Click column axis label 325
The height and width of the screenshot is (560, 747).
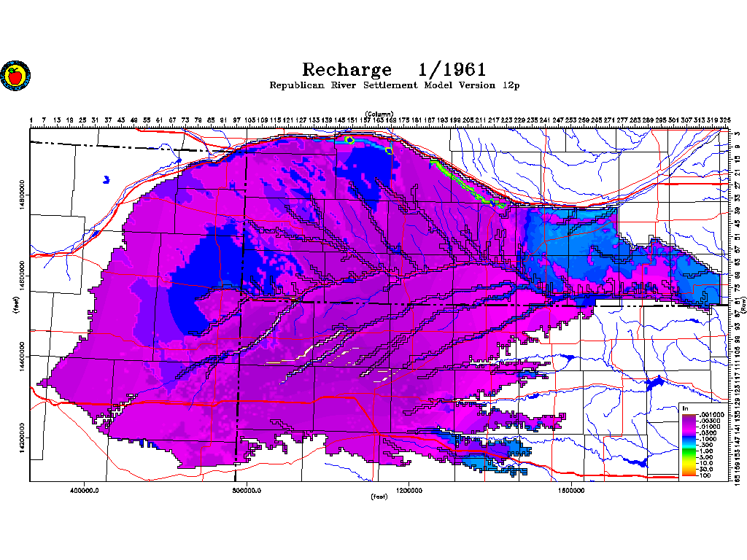tap(725, 120)
